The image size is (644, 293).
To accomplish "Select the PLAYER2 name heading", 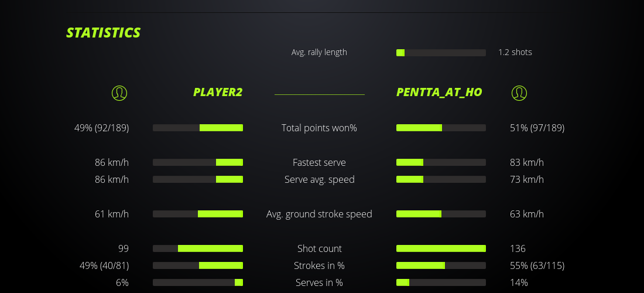I will 218,92.
